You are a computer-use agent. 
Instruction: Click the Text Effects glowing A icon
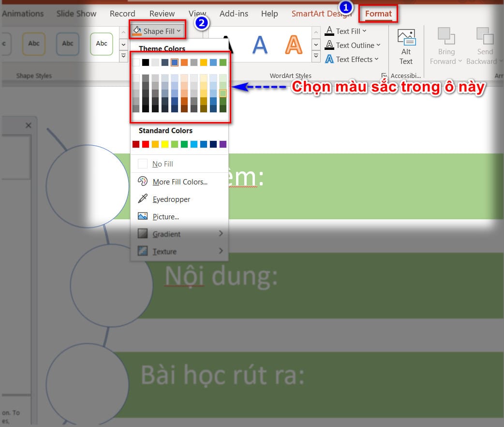[x=329, y=59]
